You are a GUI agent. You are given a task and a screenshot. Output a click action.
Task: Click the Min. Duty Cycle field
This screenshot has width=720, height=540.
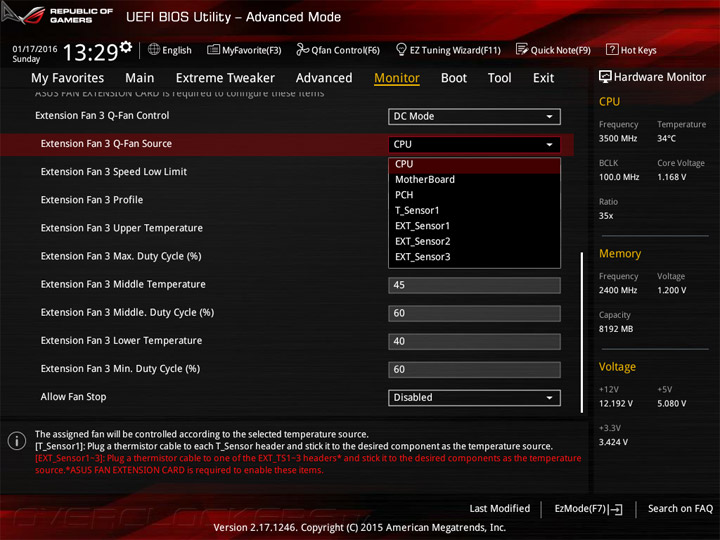pos(474,370)
